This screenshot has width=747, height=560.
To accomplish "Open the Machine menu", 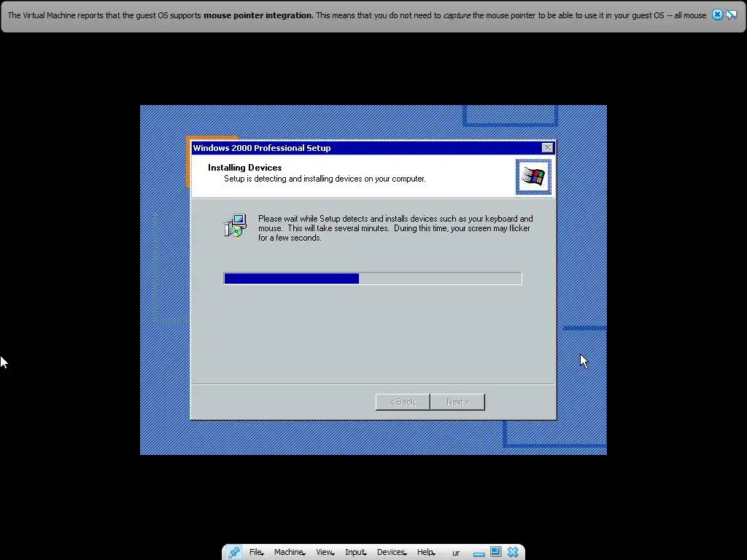I will point(290,552).
